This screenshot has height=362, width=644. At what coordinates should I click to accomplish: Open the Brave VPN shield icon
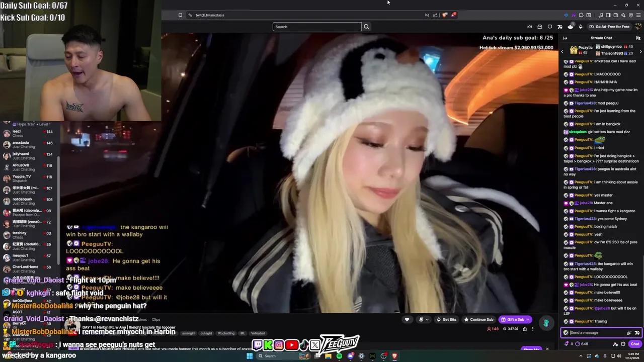coord(631,15)
